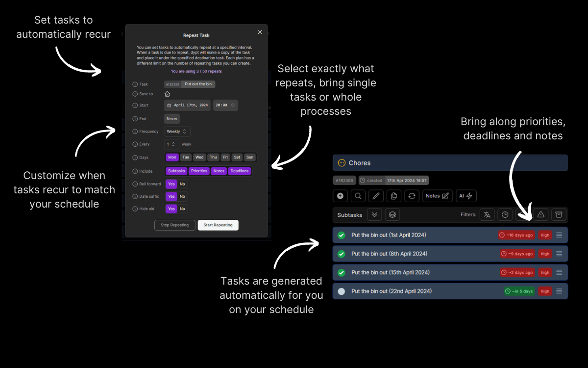Toggle the Sun day button
This screenshot has width=588, height=368.
pos(250,158)
